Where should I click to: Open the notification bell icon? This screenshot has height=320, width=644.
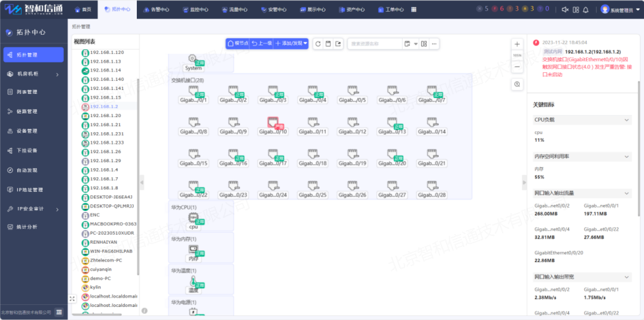point(586,9)
